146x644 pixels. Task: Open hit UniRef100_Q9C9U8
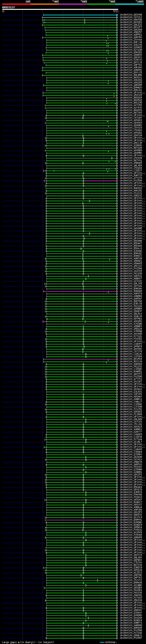tap(131, 30)
